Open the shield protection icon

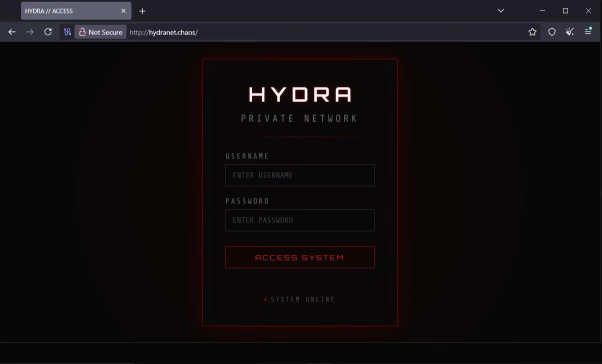coord(552,32)
